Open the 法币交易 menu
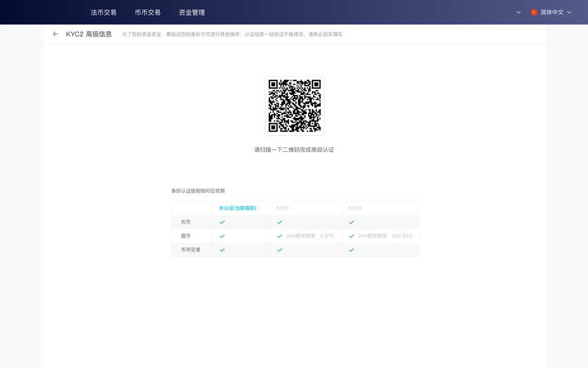 click(104, 12)
